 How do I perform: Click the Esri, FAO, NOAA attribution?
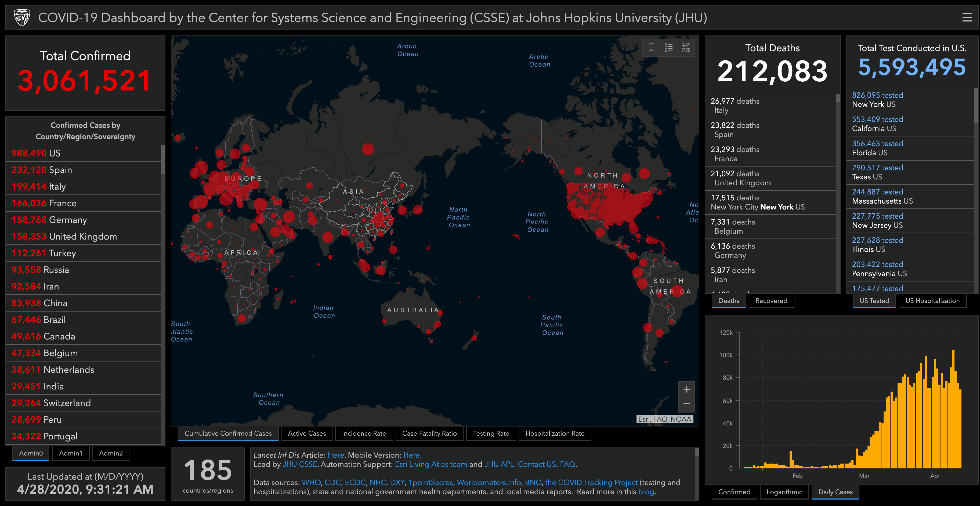665,419
